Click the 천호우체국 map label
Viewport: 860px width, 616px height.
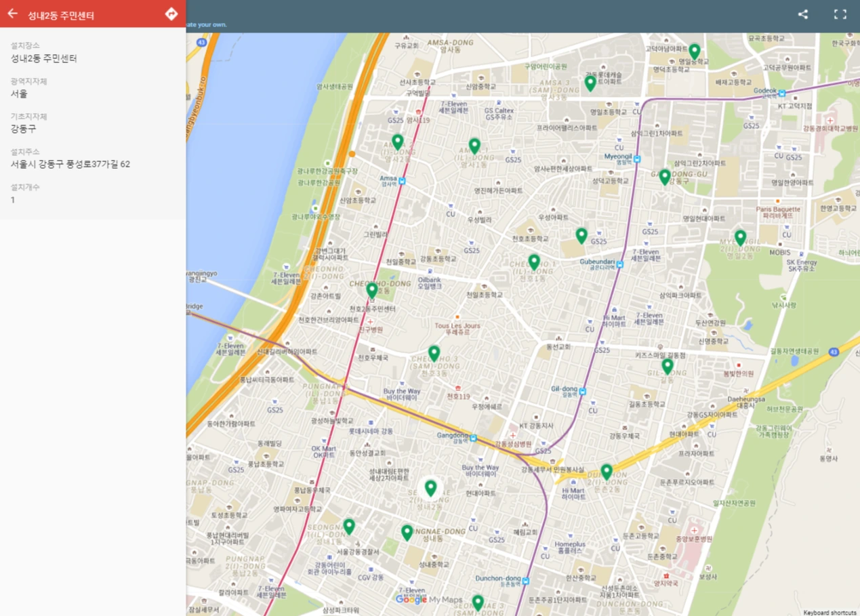point(373,357)
